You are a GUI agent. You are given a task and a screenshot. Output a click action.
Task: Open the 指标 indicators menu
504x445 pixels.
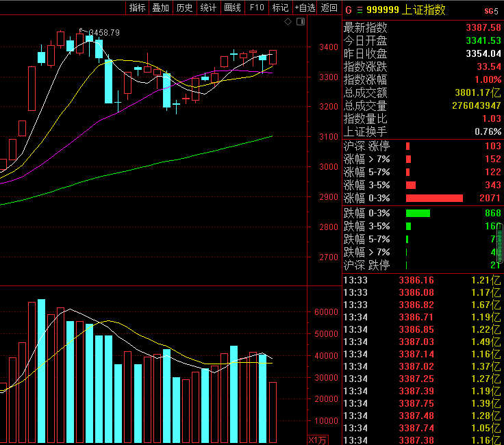click(138, 8)
